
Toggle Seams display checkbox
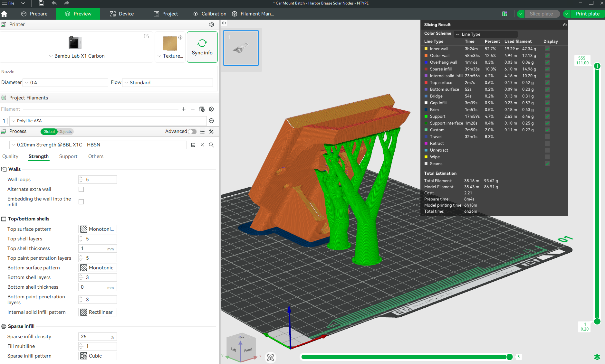[x=547, y=164]
